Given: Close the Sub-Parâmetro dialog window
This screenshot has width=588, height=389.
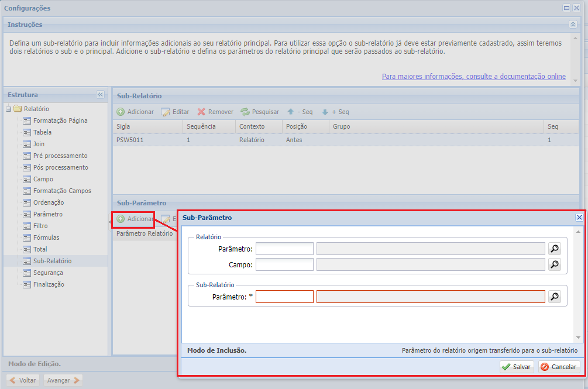Looking at the screenshot, I should tap(579, 217).
